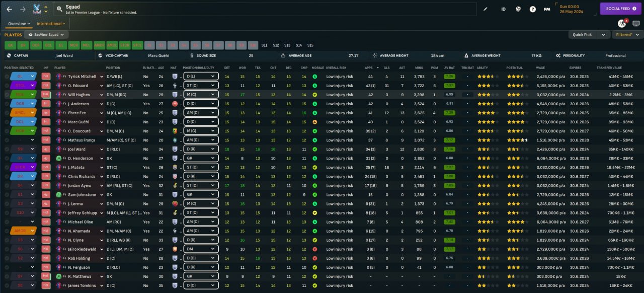This screenshot has width=644, height=293.
Task: Click the monitor display icon
Action: pos(636,24)
